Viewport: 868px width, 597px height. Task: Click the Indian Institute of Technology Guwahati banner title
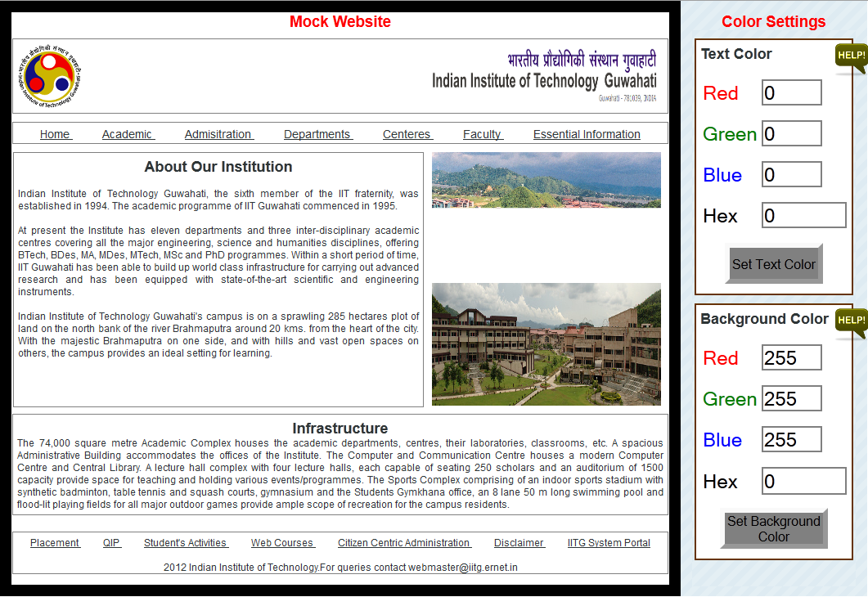[544, 81]
